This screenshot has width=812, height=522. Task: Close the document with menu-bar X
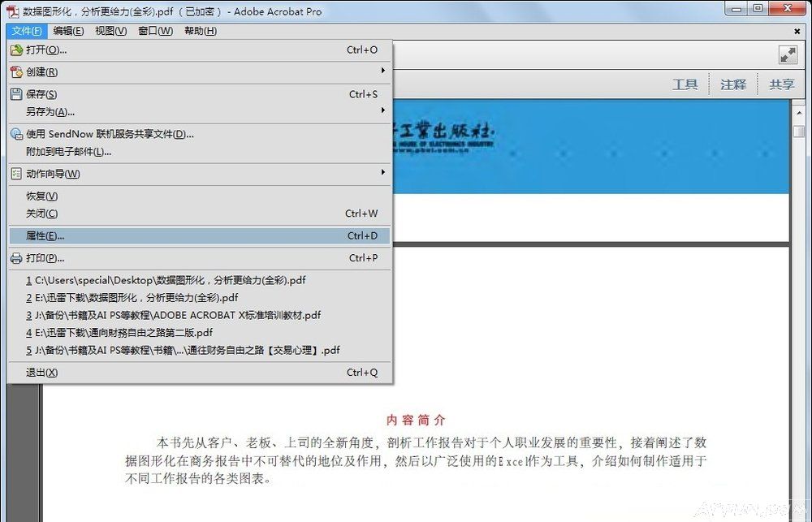coord(797,32)
